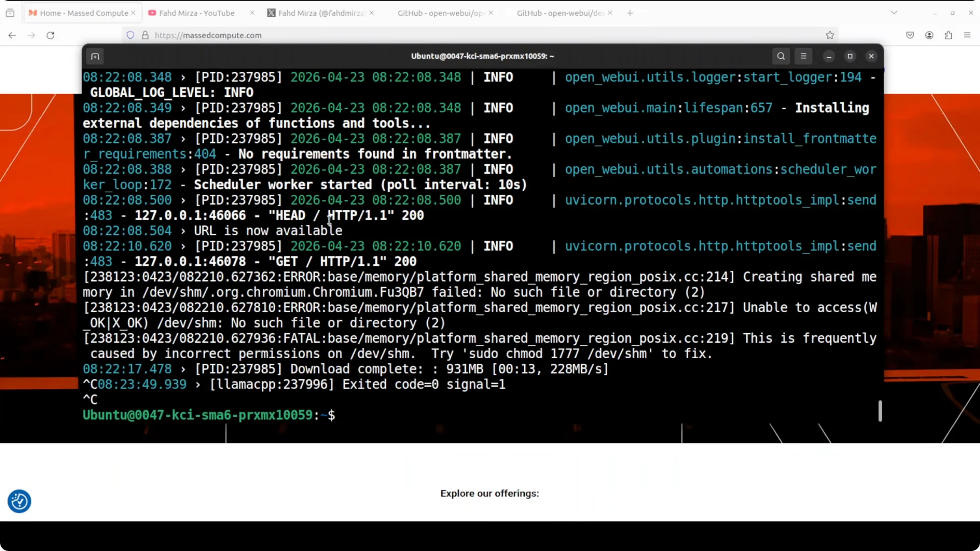Go back in browser history
The height and width of the screenshot is (551, 980).
click(x=12, y=35)
